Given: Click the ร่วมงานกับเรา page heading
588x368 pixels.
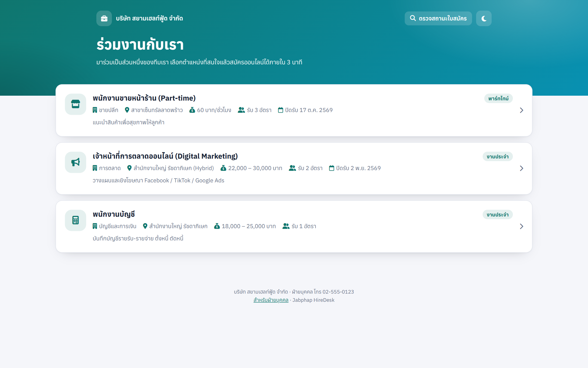Looking at the screenshot, I should point(140,44).
